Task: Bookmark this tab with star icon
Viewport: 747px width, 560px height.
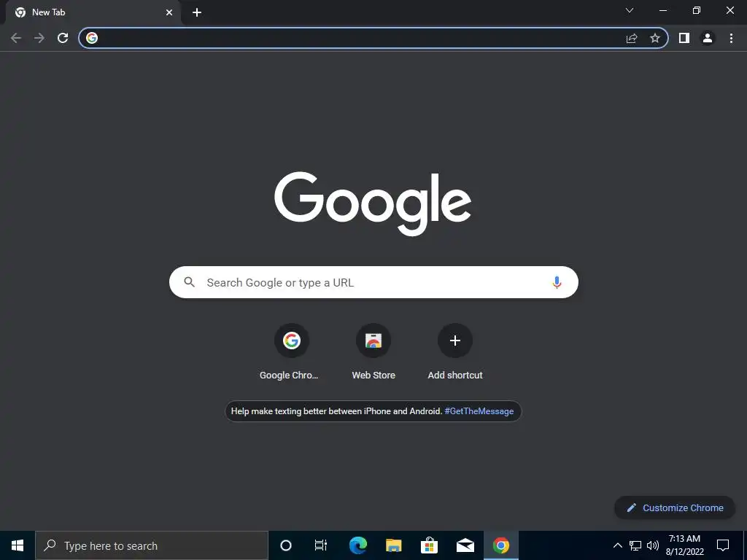Action: click(655, 38)
